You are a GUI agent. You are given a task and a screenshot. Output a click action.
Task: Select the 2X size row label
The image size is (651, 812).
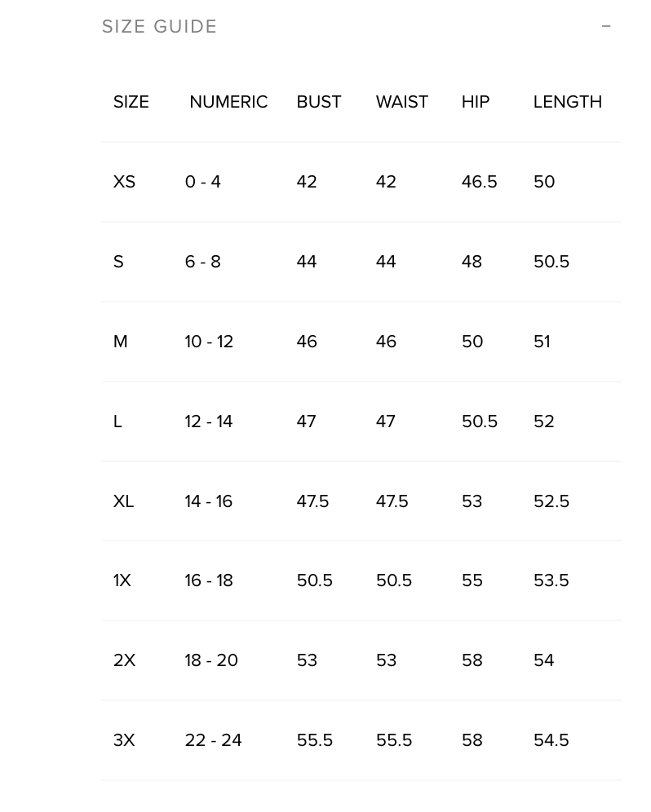(125, 660)
